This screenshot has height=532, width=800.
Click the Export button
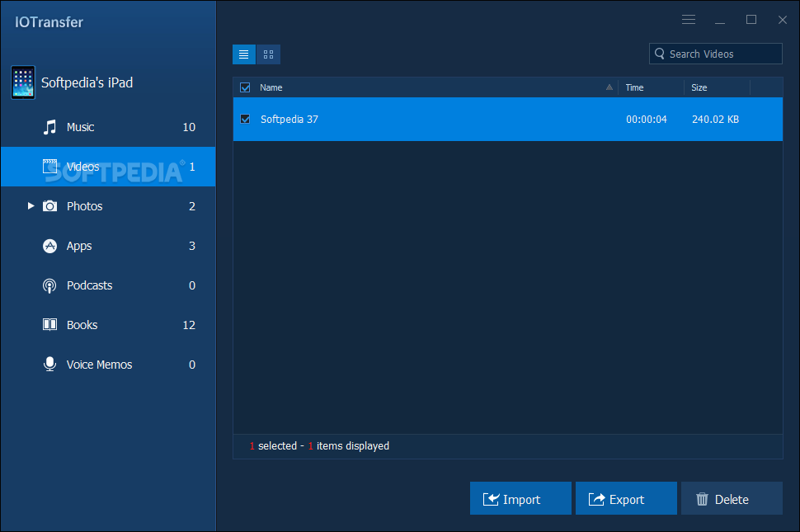pyautogui.click(x=626, y=498)
